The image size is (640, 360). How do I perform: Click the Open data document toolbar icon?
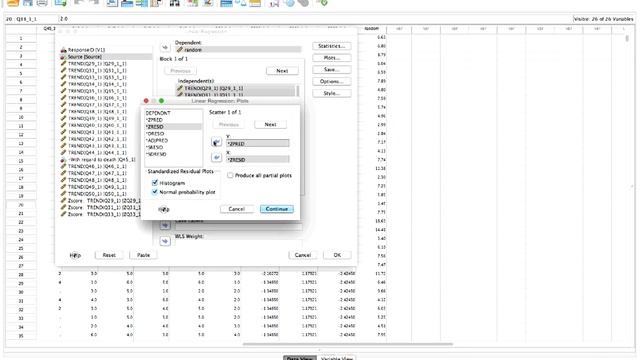click(13, 3)
